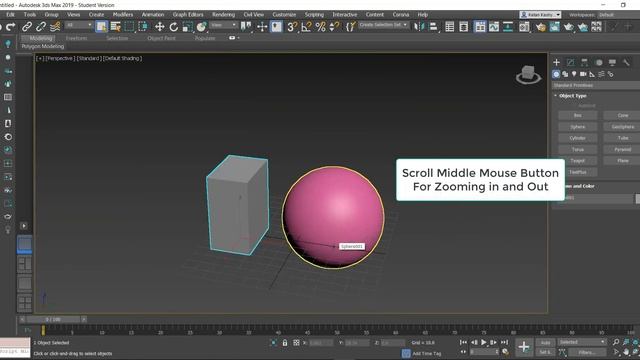Screen dimensions: 640x360
Task: Open the Rendered Frame Window icon
Action: 555,27
